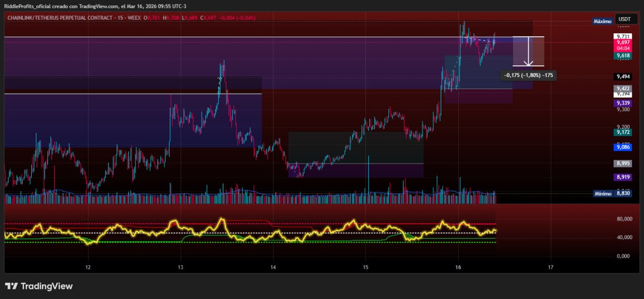Image resolution: width=644 pixels, height=299 pixels.
Task: Select the 9,731 price label
Action: coord(623,36)
